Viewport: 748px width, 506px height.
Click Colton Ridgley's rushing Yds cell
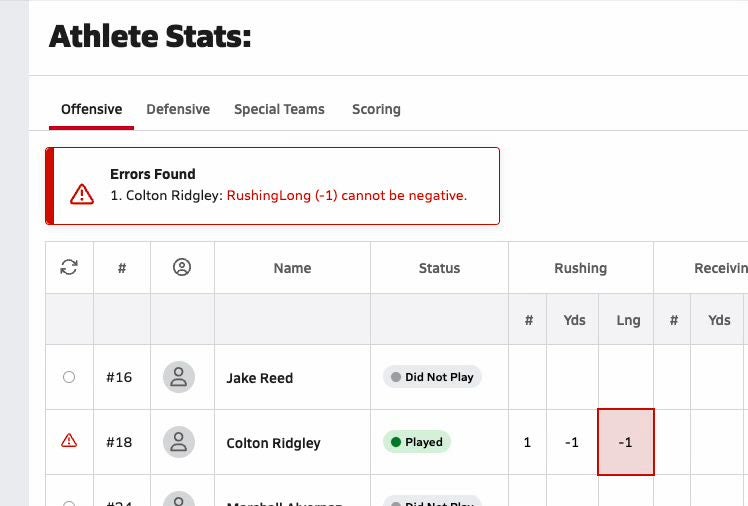click(x=572, y=442)
